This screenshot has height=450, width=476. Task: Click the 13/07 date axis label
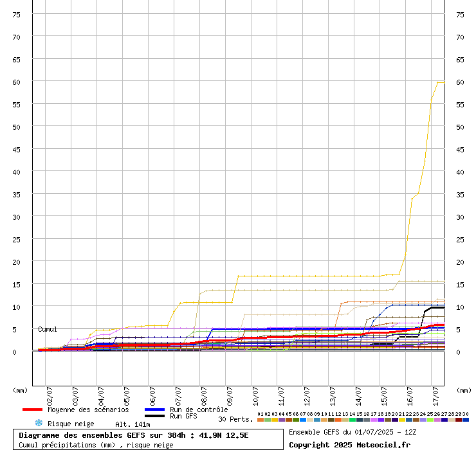[x=333, y=396]
